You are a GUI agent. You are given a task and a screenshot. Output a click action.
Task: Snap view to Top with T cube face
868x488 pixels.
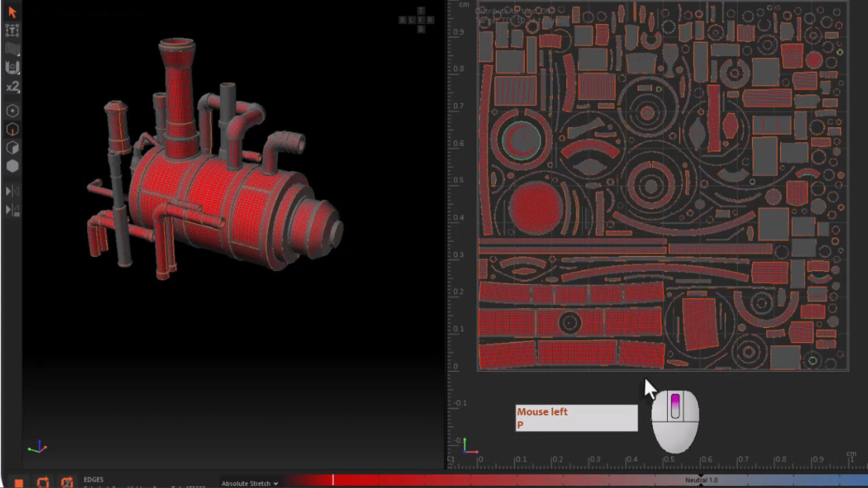click(x=421, y=11)
